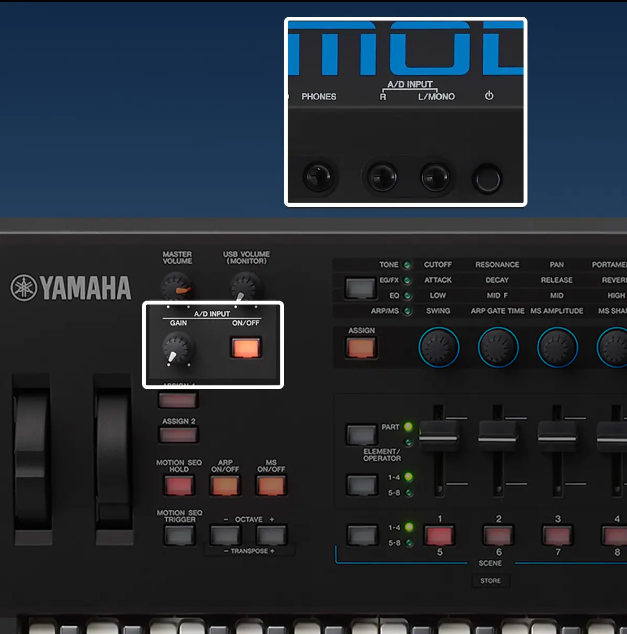Viewport: 627px width, 634px height.
Task: Select the Scene 1/5 button
Action: point(439,535)
